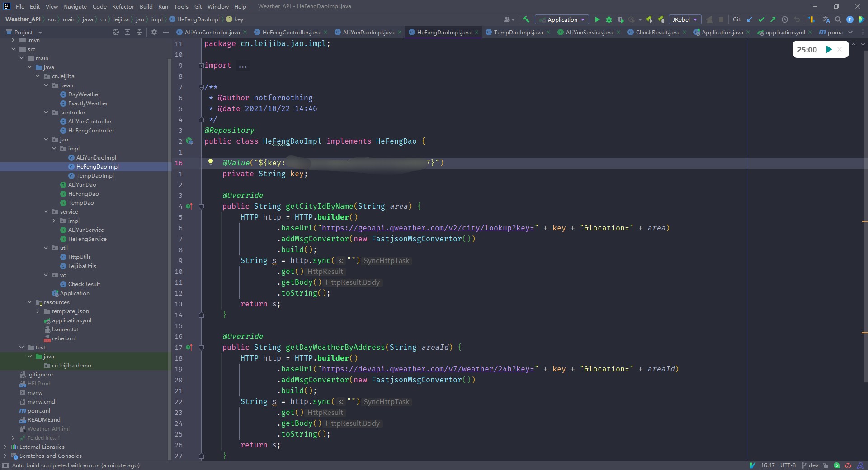Toggle the fold marker on getCityIdByName method

(202, 207)
